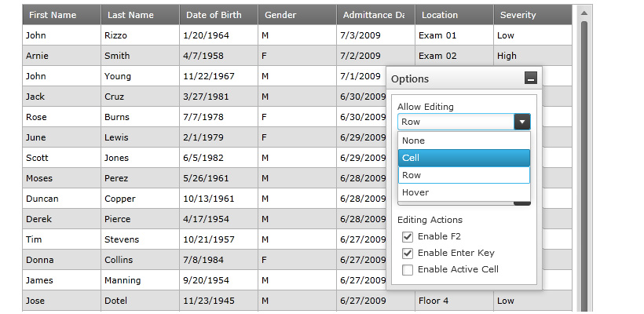Click Date of Birth column header
The width and height of the screenshot is (644, 314).
pyautogui.click(x=218, y=15)
